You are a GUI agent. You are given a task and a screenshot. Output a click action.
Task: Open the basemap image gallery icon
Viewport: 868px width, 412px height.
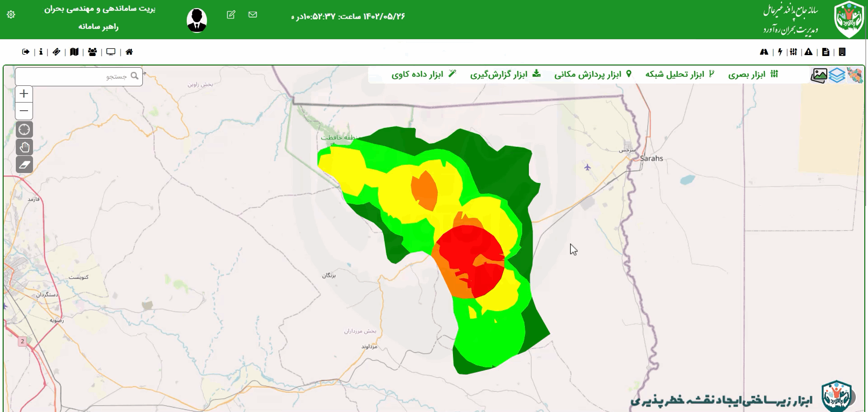(819, 75)
